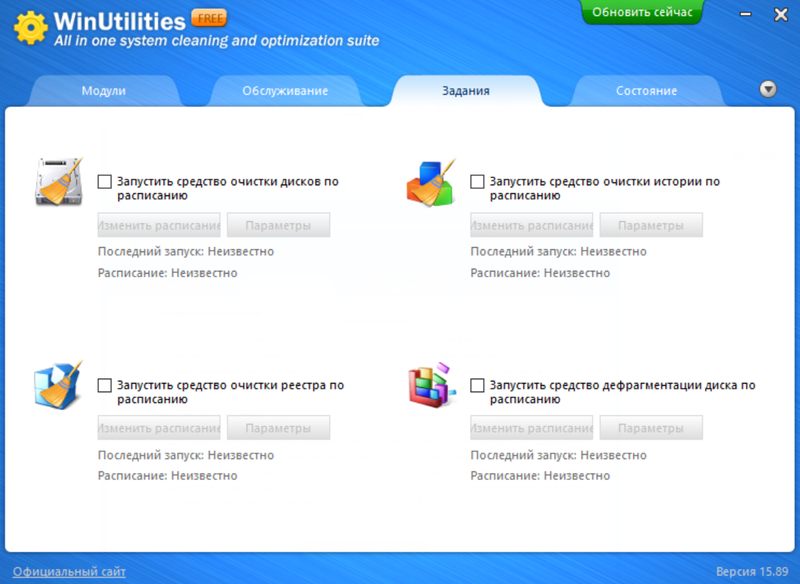Screen dimensions: 800x584
Task: Click 'Запустить средство дефрагментации диска по расписанию' label
Action: pos(622,392)
